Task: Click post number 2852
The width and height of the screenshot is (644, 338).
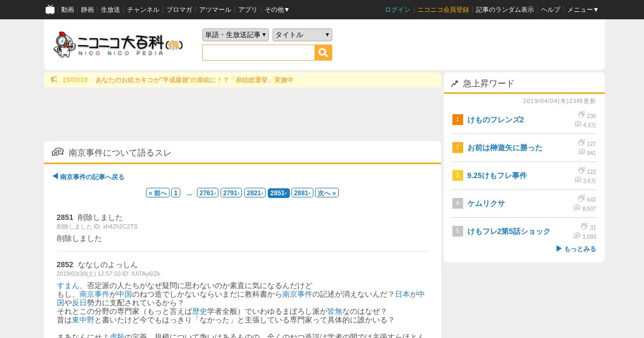Action: [x=65, y=264]
